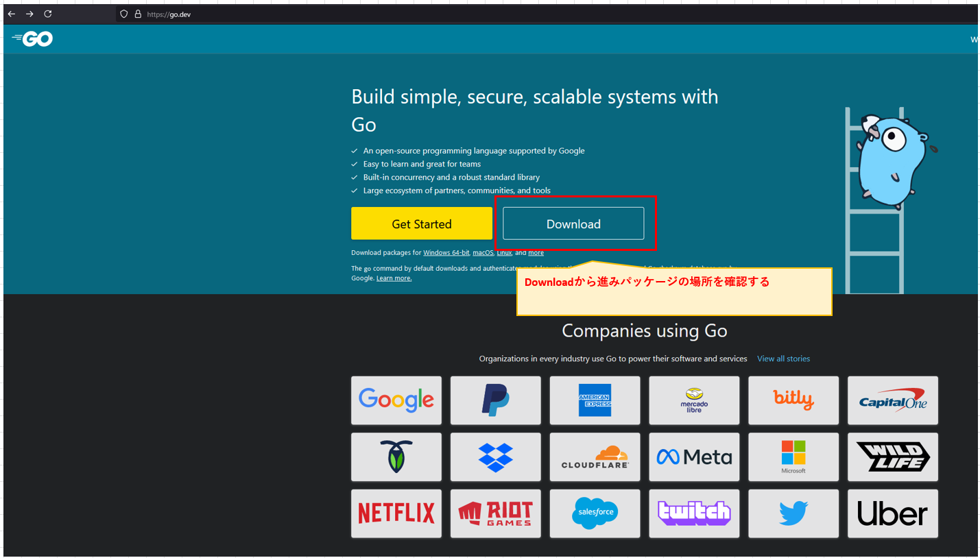The width and height of the screenshot is (980, 558).
Task: Open the tracking protection shield icon
Action: tap(123, 14)
